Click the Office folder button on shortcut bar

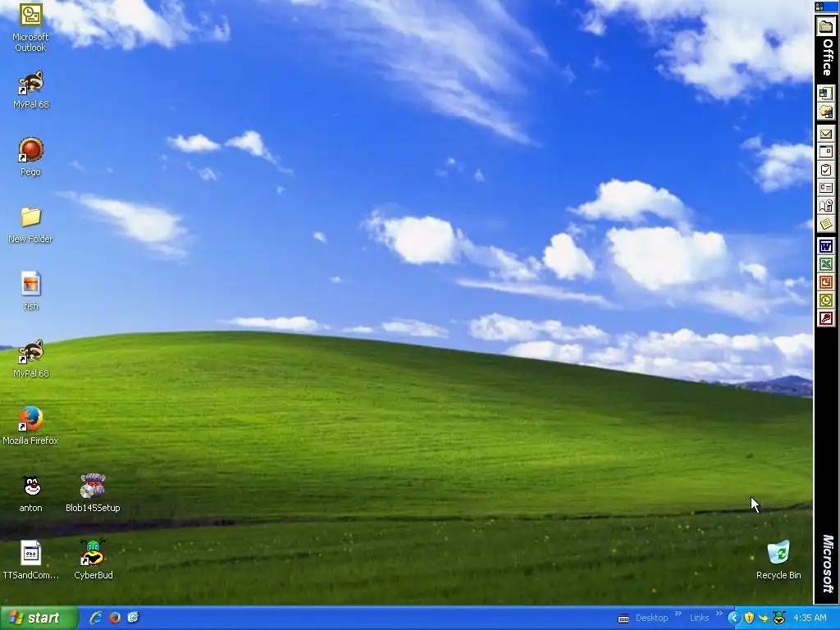pyautogui.click(x=826, y=26)
